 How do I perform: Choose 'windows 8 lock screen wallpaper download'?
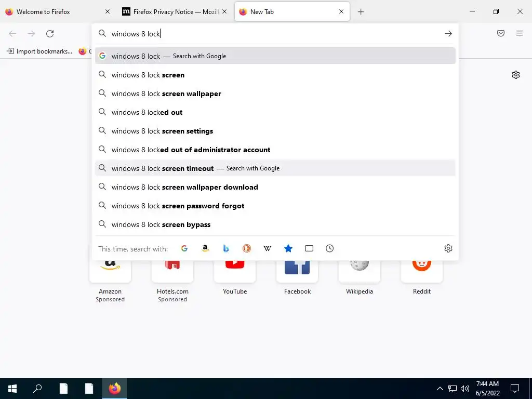pos(275,187)
